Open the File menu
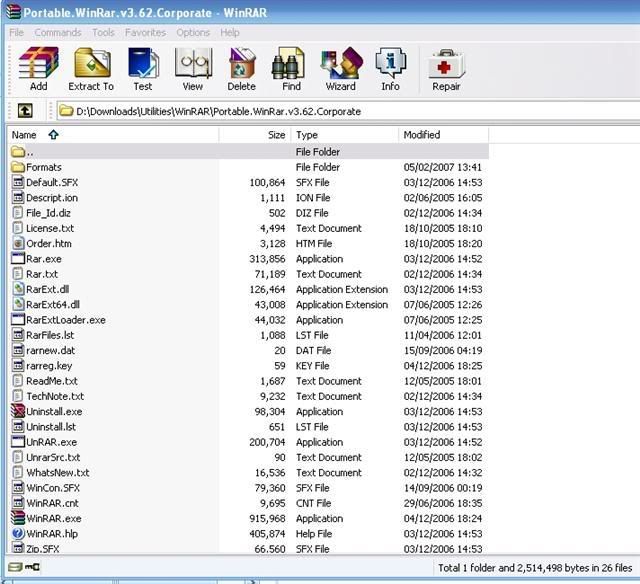 (17, 32)
